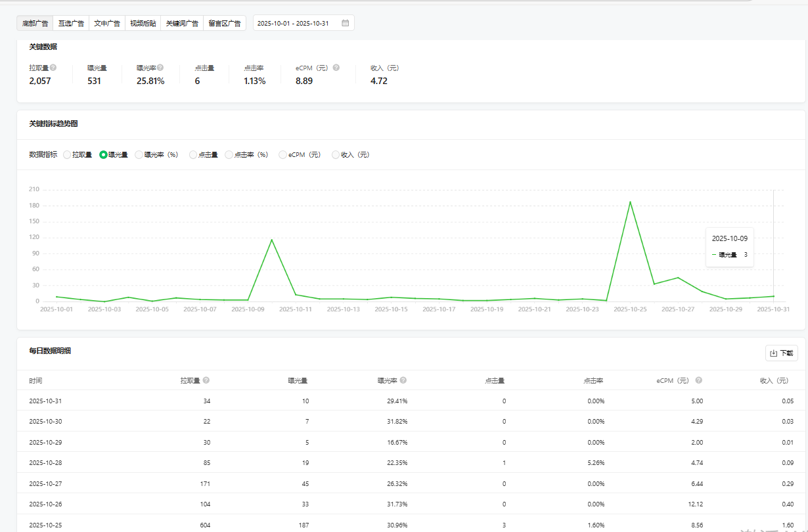The width and height of the screenshot is (808, 532).
Task: Click the chart peak at 2025-10-25
Action: 630,202
